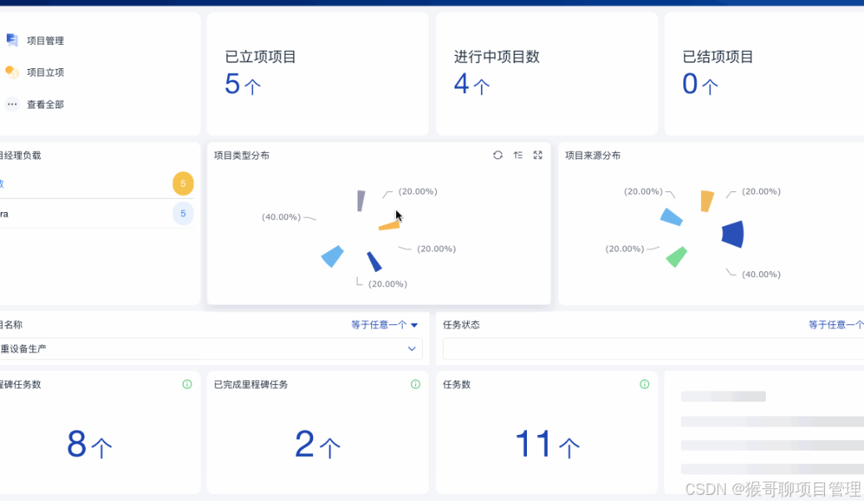
Task: Refresh the 项目类型分布 chart
Action: tap(498, 156)
